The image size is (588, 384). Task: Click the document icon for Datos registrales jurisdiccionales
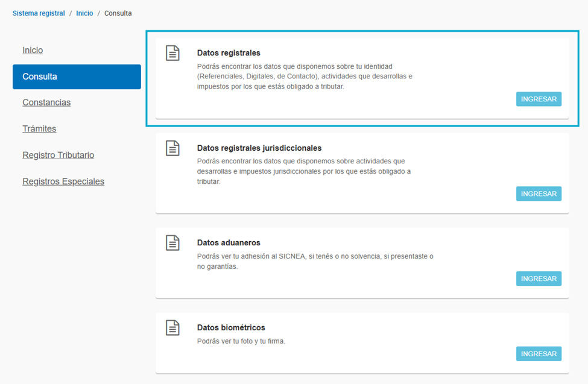(173, 148)
